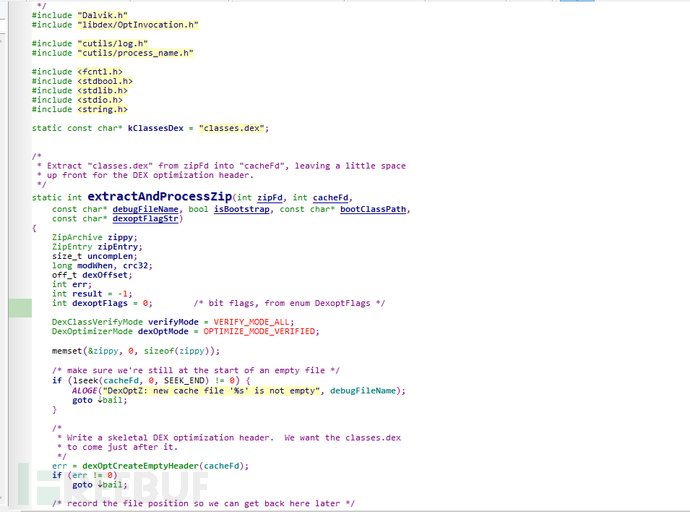690x512 pixels.
Task: Click the verifyMode variable name
Action: click(x=173, y=322)
